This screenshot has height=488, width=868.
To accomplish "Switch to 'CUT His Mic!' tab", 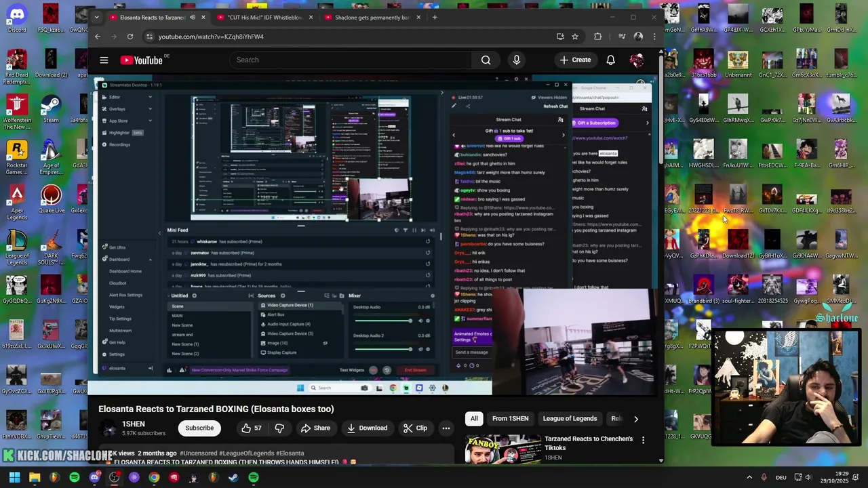I will tap(264, 18).
